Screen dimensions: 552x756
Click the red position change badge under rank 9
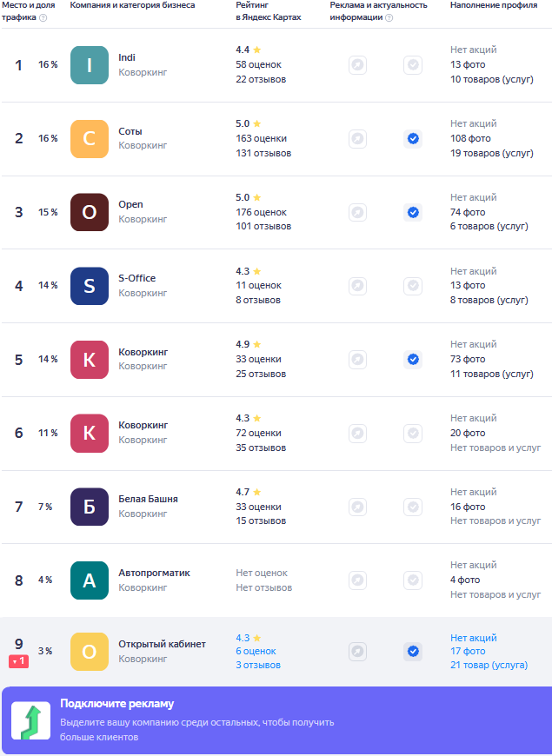(x=19, y=661)
